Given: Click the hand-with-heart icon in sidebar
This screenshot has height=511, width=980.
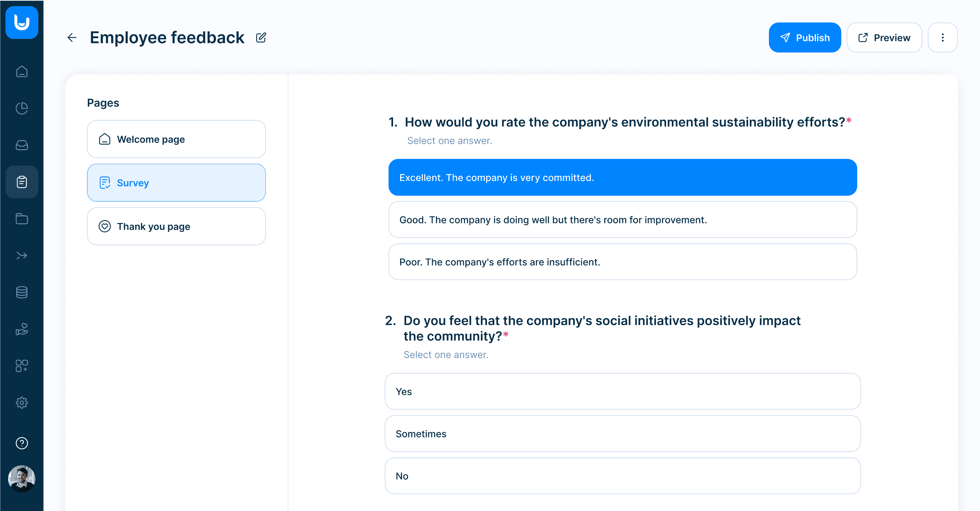Looking at the screenshot, I should click(22, 329).
